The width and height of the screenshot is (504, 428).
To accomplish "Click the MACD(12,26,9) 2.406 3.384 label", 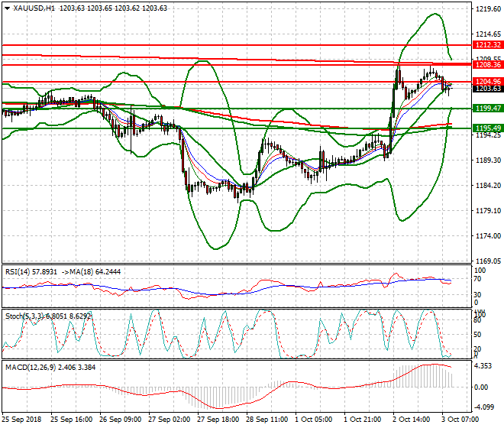I will [50, 367].
